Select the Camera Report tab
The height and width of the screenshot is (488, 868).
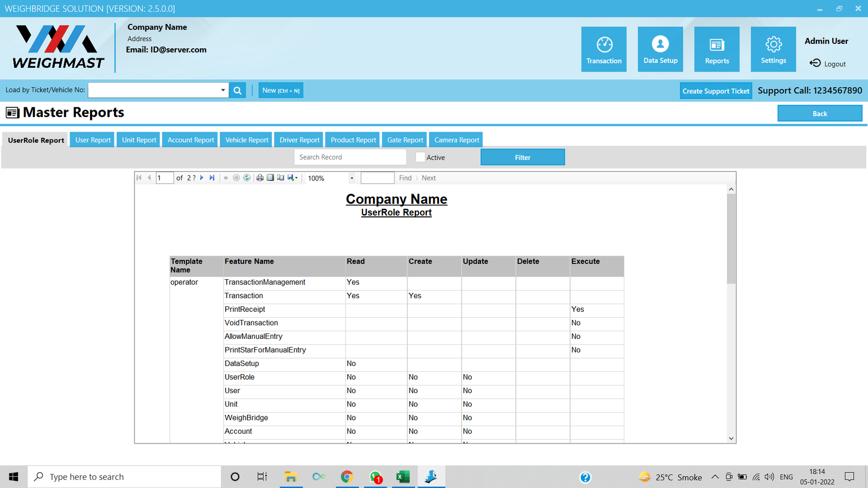[457, 140]
